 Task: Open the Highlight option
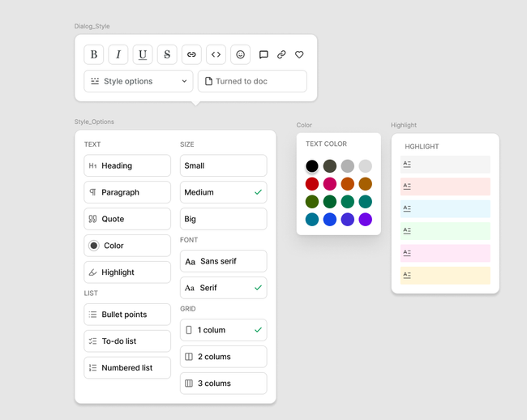127,272
